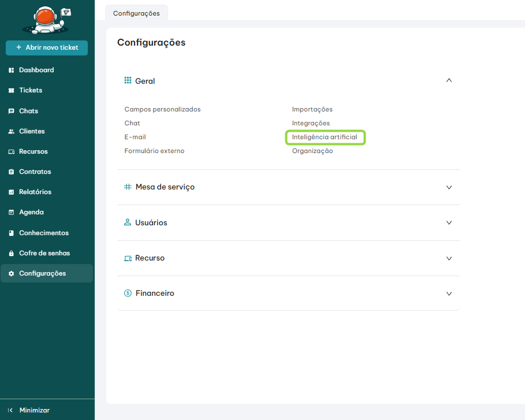Expand the Usuários section
Image resolution: width=525 pixels, height=420 pixels.
449,222
